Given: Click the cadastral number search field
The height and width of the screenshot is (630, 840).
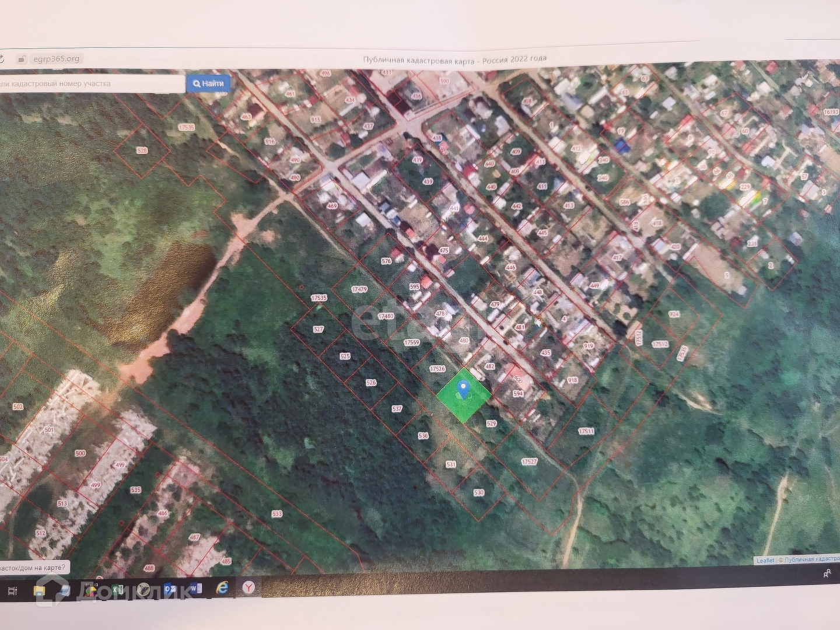Looking at the screenshot, I should (92, 84).
